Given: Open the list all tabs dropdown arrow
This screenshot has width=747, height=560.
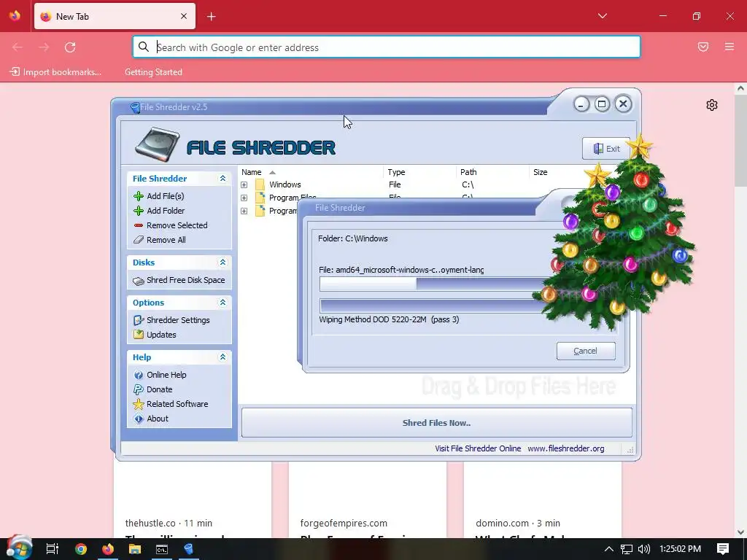Looking at the screenshot, I should 602,16.
